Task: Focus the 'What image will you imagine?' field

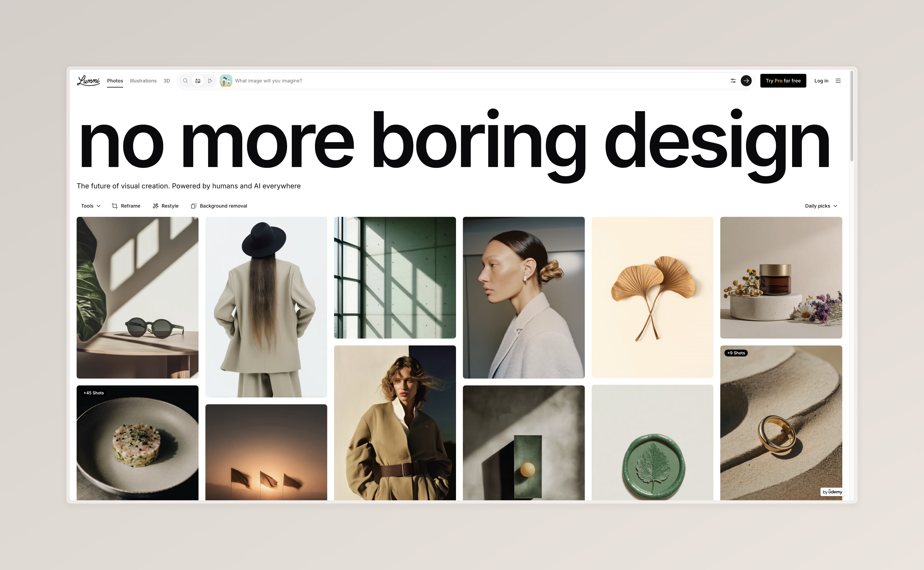Action: click(479, 81)
